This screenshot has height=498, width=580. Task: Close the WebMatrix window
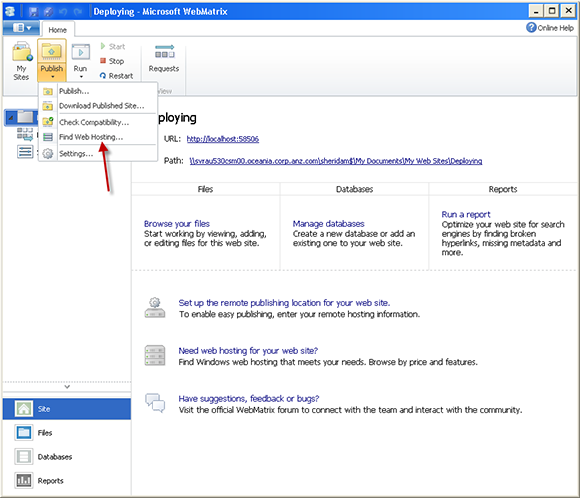[x=568, y=11]
